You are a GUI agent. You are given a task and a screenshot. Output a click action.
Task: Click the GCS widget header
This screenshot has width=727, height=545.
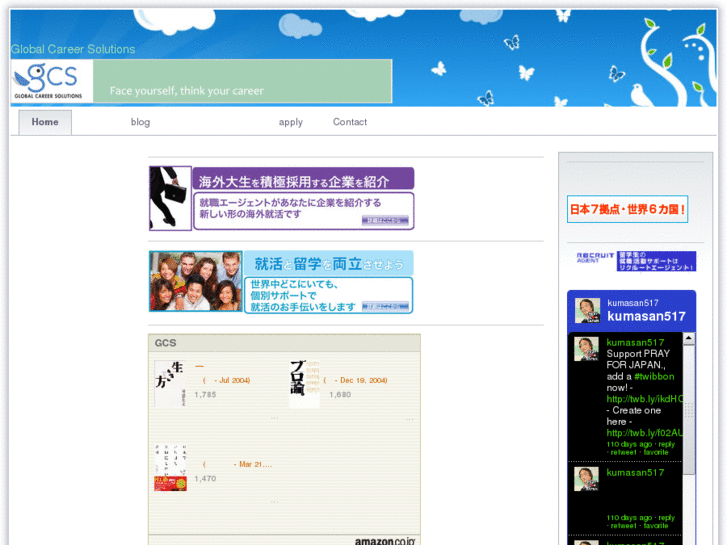284,343
